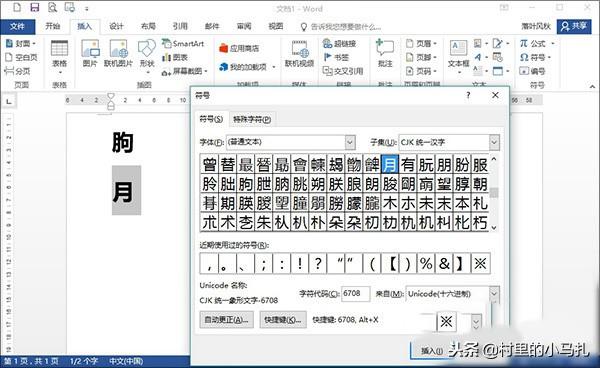Image resolution: width=600 pixels, height=368 pixels.
Task: Select the 有 character in symbol grid
Action: click(x=408, y=164)
